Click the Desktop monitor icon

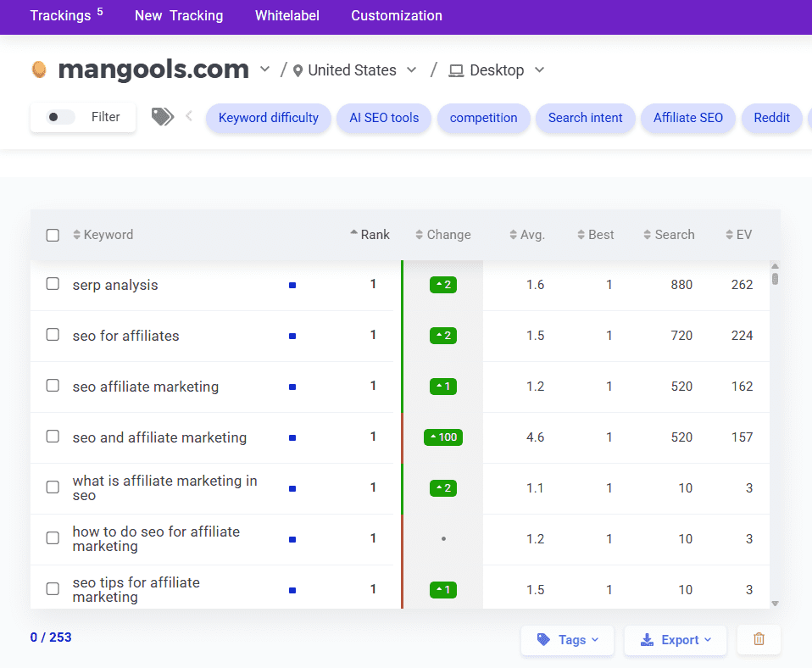[x=454, y=71]
